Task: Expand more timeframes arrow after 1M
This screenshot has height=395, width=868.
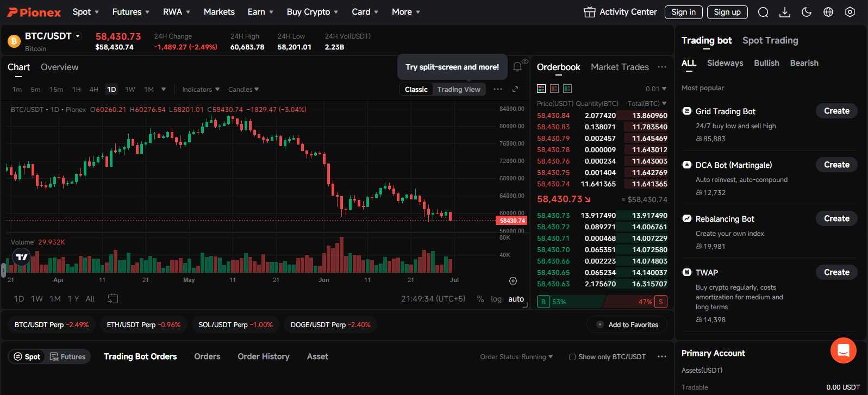Action: pyautogui.click(x=164, y=89)
